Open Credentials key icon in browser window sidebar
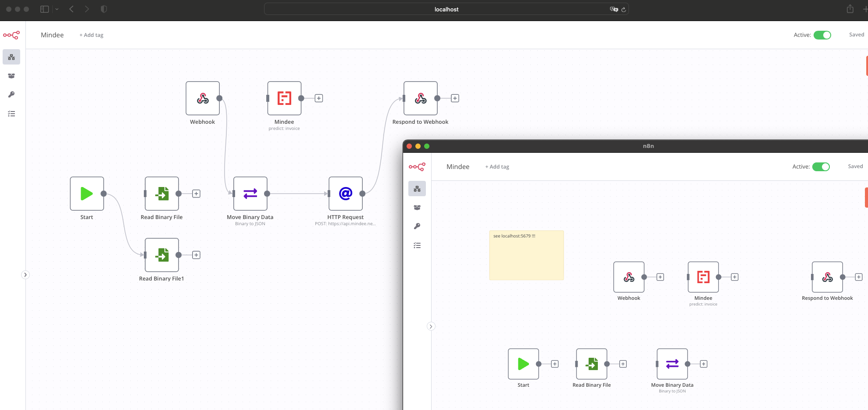Viewport: 868px width, 410px height. pyautogui.click(x=11, y=94)
